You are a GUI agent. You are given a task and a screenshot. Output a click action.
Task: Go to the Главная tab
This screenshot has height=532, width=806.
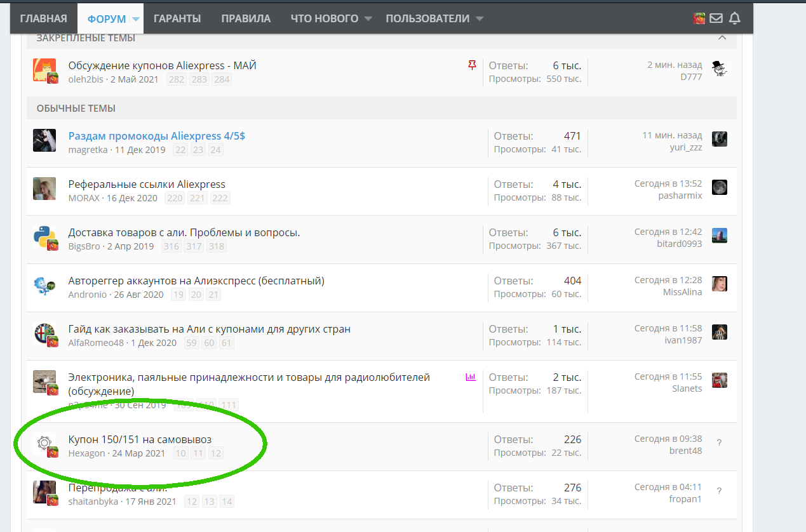[x=43, y=18]
